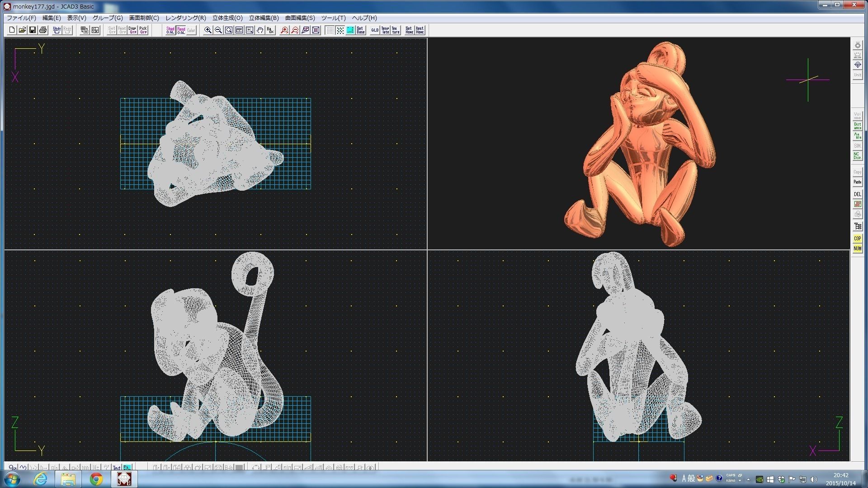
Task: Open the グループ(G) menu
Action: point(108,18)
